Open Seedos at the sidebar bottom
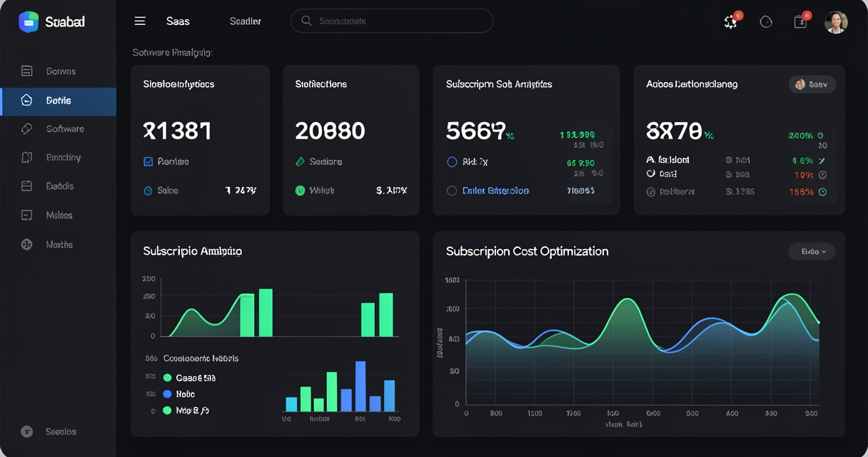Viewport: 868px width, 457px height. pos(58,431)
